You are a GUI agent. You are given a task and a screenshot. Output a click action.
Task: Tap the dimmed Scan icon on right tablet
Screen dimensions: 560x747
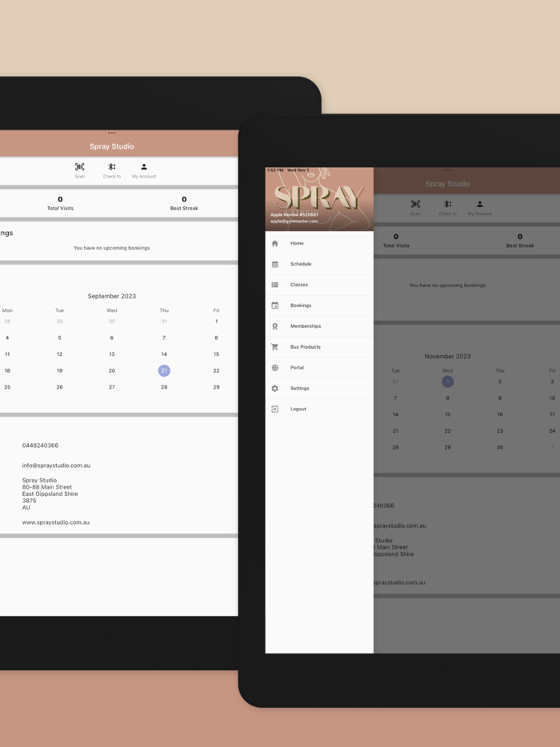pyautogui.click(x=415, y=204)
